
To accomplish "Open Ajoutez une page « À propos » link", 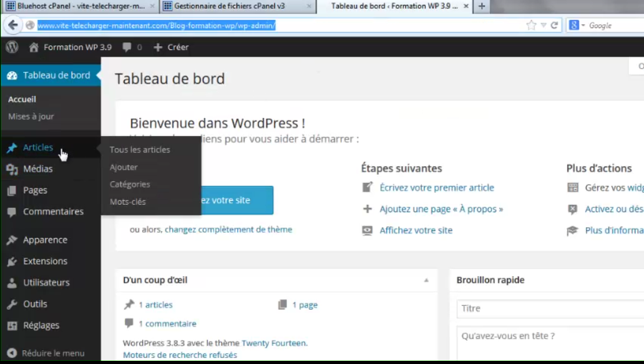I will pos(441,209).
